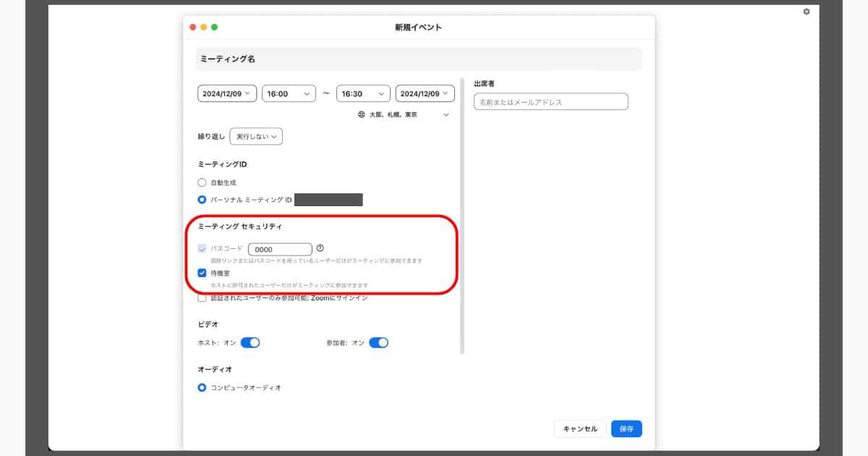Click the 保存 save button

(626, 428)
